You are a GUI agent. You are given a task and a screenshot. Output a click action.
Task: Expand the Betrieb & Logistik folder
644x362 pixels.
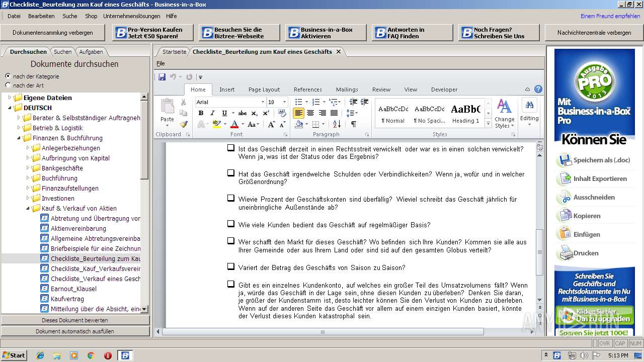click(19, 128)
